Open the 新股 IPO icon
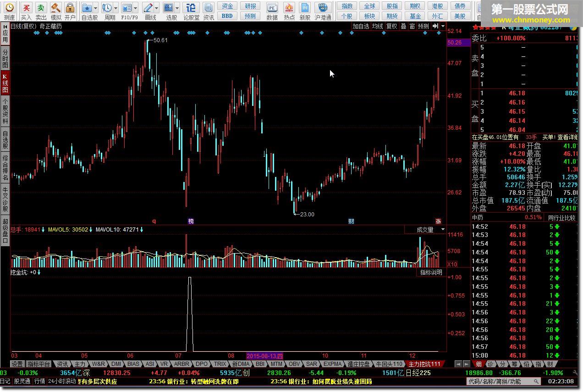The image size is (583, 392). point(305,8)
